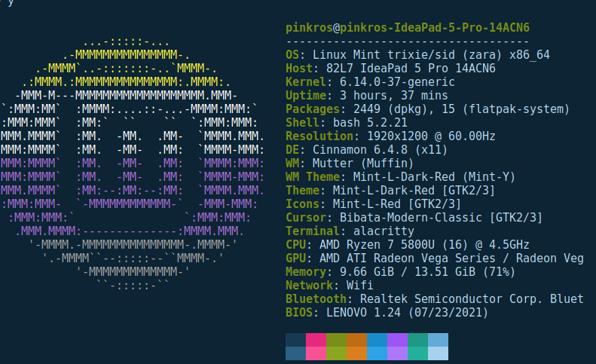Click the orange color swatch
This screenshot has height=364, width=596.
357,347
